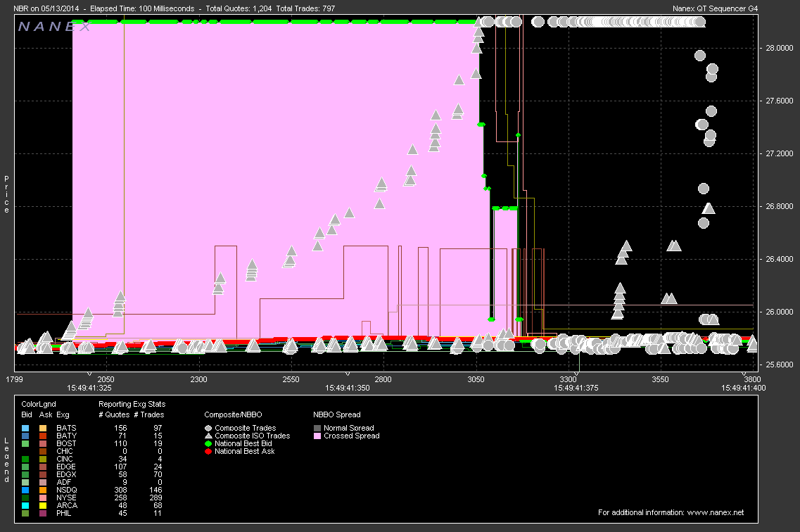Click the 'Total Trades: 797' header text

305,8
